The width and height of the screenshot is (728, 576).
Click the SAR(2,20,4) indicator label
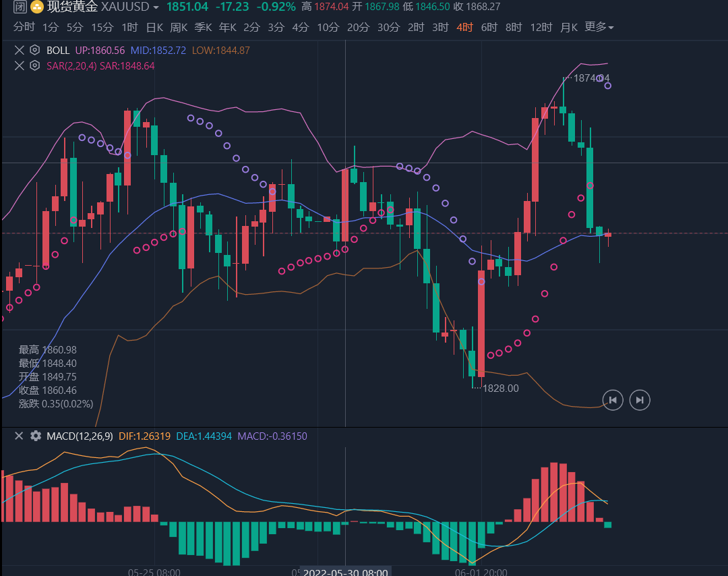click(x=71, y=66)
